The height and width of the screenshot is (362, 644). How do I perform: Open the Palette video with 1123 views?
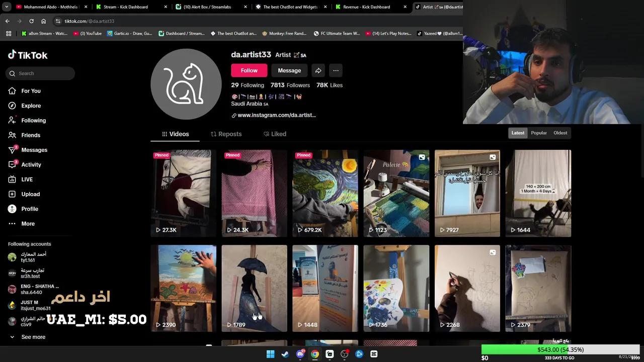(396, 193)
